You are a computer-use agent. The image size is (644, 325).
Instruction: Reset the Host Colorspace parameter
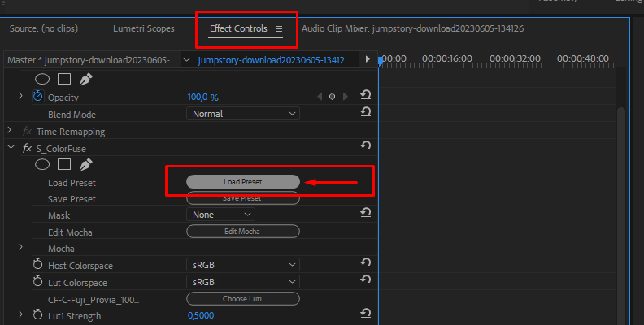click(366, 262)
